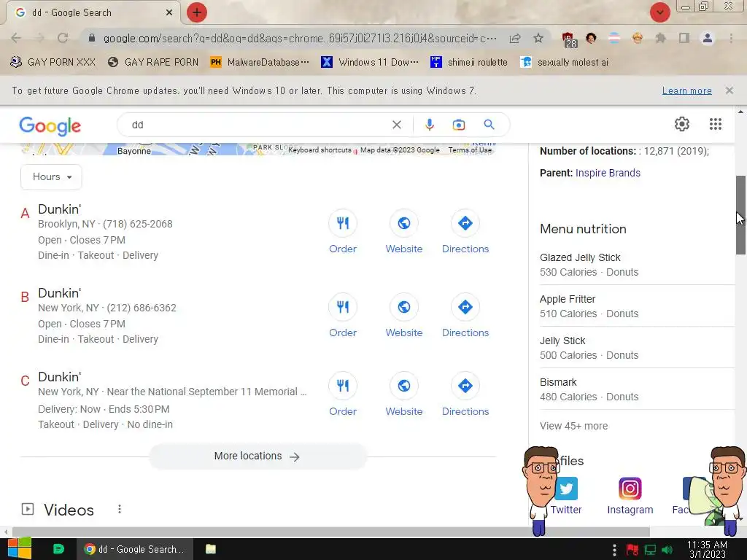View site information via the lock icon

point(92,38)
